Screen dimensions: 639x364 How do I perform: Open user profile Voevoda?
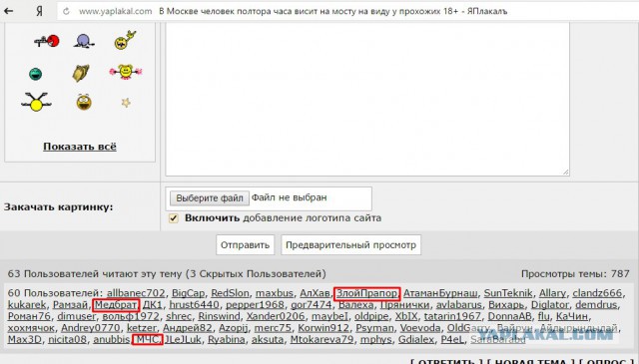point(419,328)
